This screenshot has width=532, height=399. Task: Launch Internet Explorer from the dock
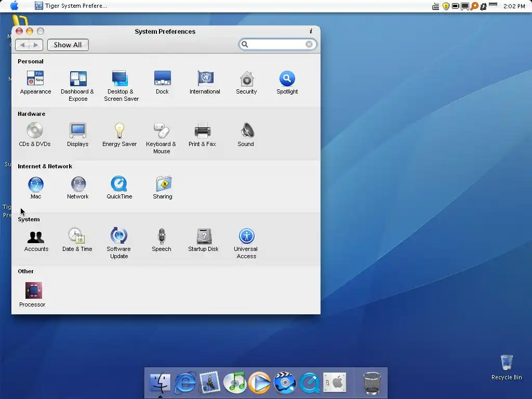pos(185,383)
